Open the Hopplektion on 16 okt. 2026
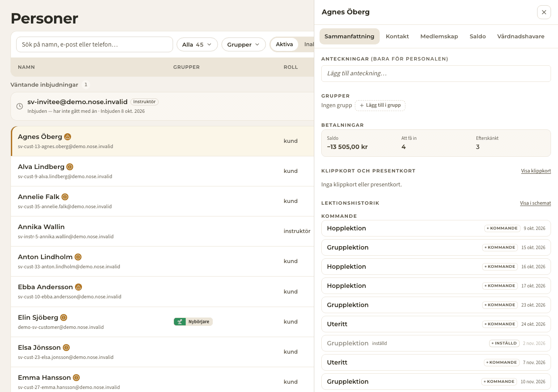558x392 pixels. click(436, 267)
